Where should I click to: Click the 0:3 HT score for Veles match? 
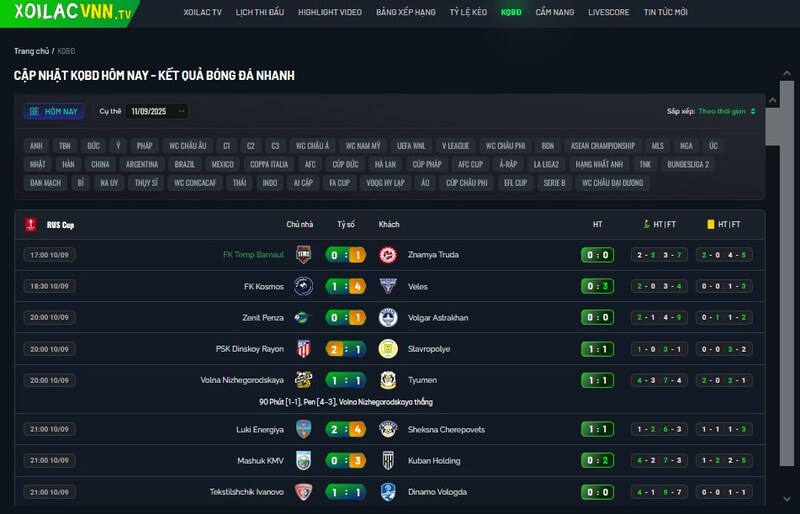(597, 286)
